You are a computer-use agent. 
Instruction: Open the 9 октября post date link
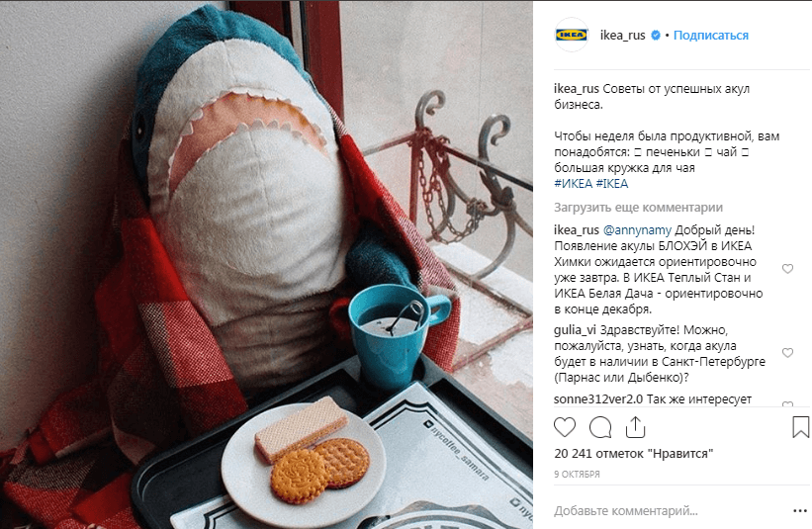pyautogui.click(x=577, y=475)
